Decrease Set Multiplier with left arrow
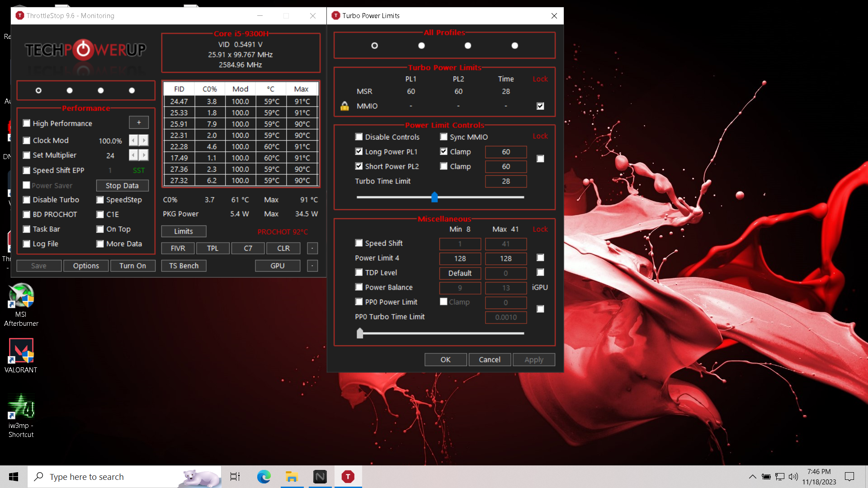 [133, 155]
